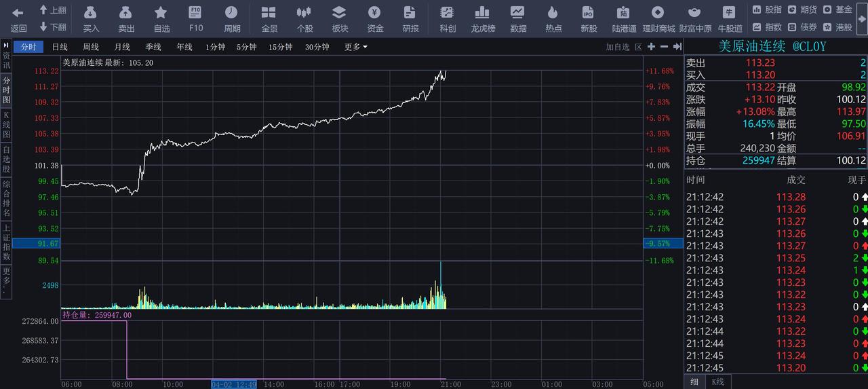This screenshot has width=868, height=389.
Task: Open the 期货 futures category
Action: click(x=802, y=10)
